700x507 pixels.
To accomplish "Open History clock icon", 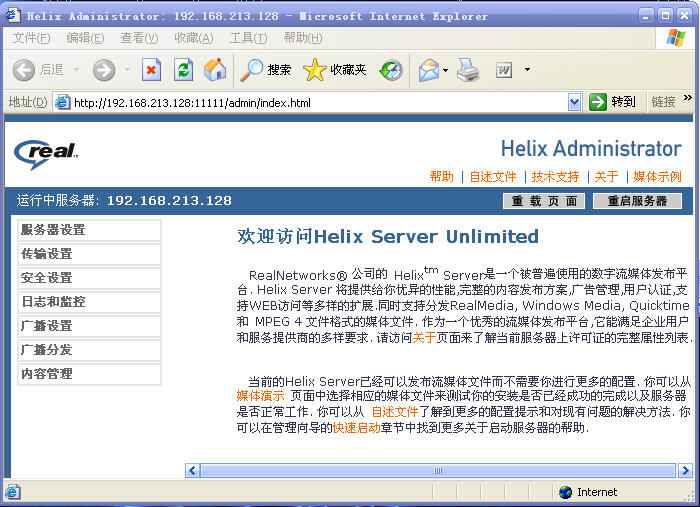I will [391, 70].
